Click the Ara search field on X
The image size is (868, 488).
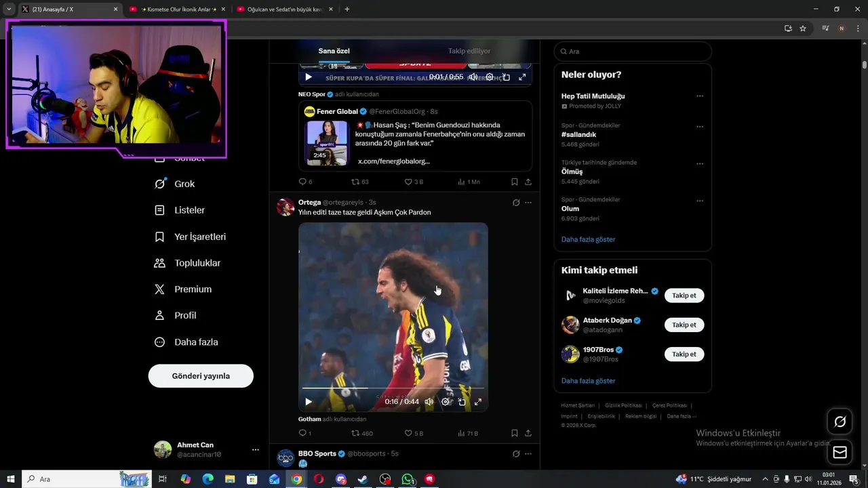click(x=633, y=52)
